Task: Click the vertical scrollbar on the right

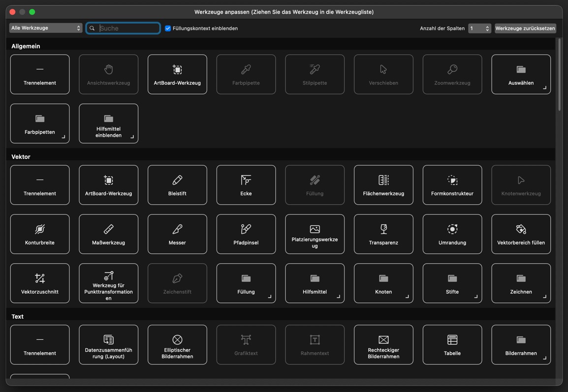Action: [x=559, y=74]
